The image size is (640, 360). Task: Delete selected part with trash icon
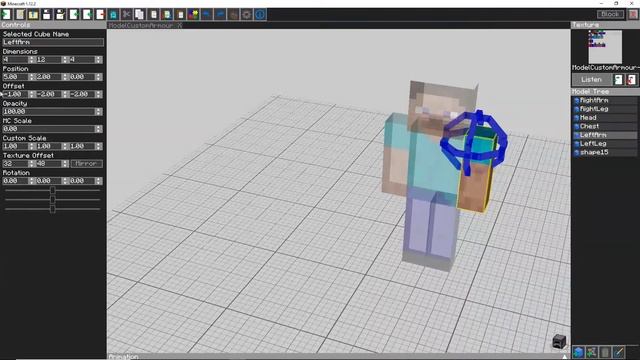[x=605, y=352]
